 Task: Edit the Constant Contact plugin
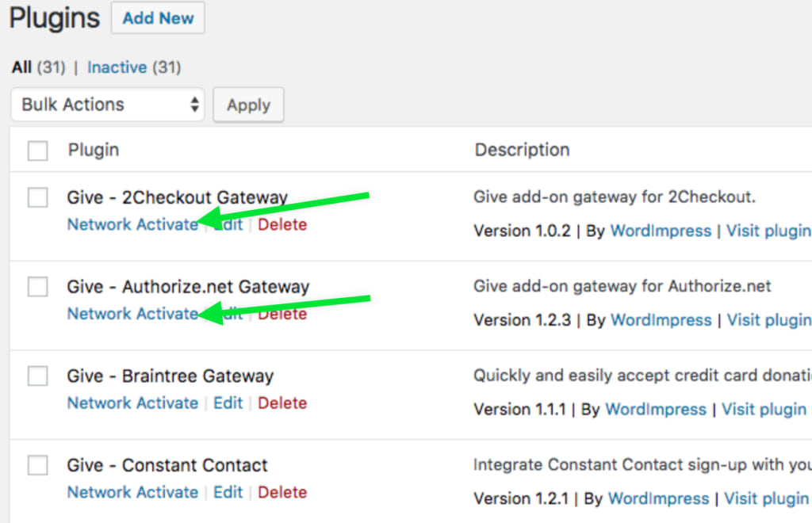point(228,492)
